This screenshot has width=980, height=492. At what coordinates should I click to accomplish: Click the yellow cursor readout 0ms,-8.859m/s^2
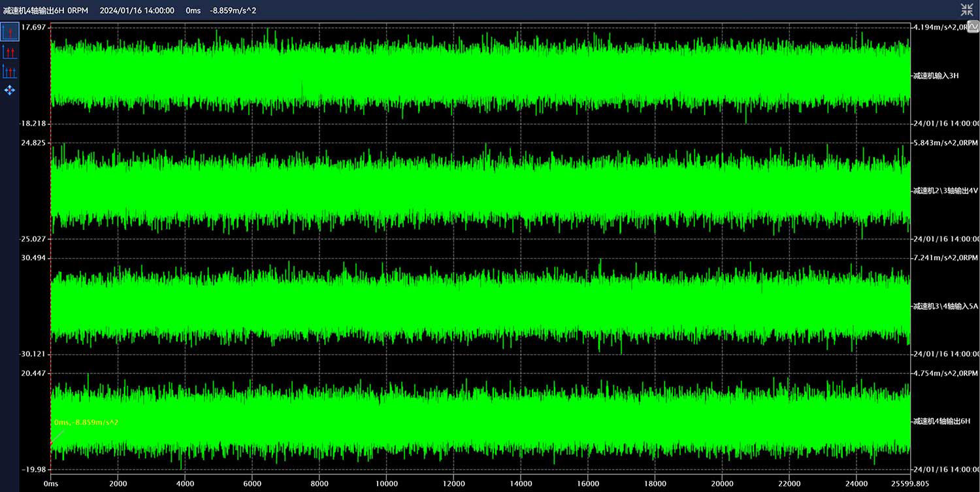tap(86, 422)
